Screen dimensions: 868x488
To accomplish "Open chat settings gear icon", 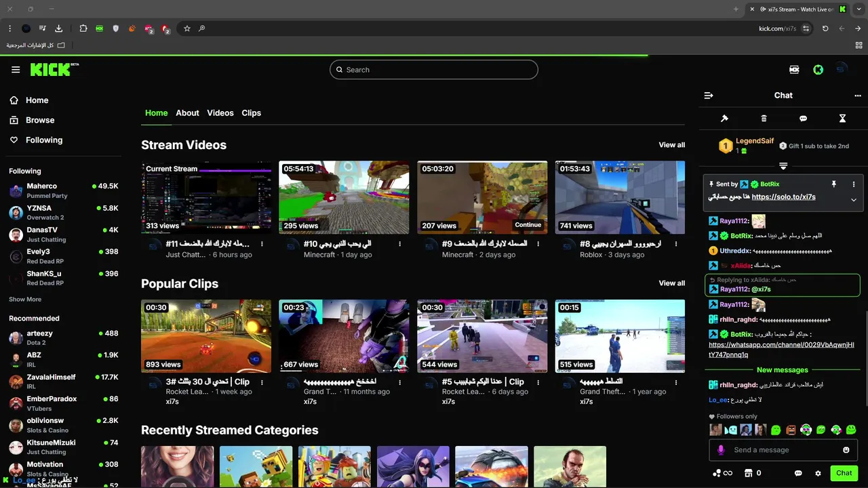I will point(818,473).
